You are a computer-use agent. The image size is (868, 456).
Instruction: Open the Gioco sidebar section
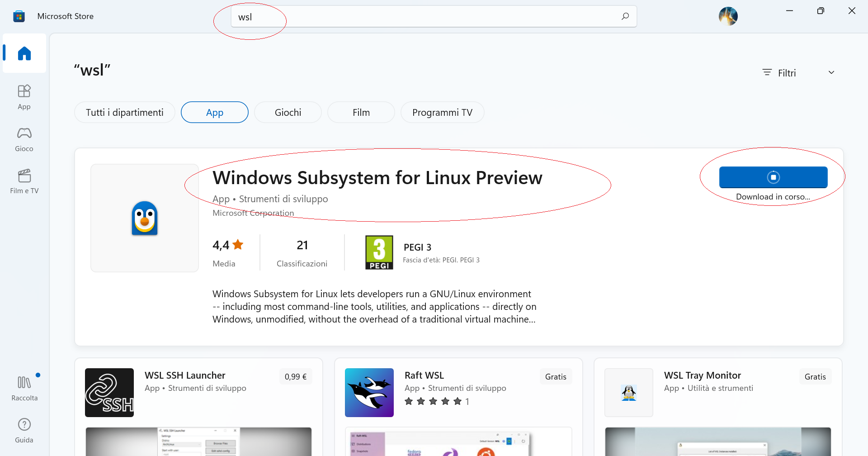(24, 139)
